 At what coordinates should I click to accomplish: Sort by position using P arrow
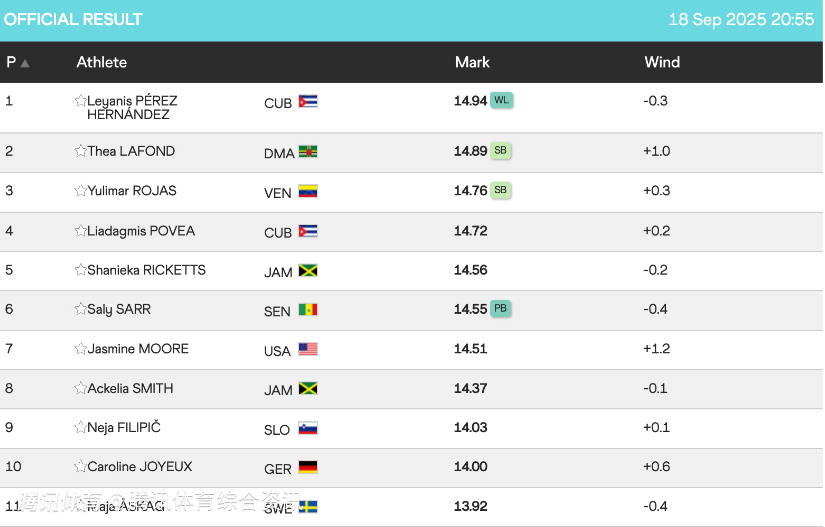tap(25, 63)
